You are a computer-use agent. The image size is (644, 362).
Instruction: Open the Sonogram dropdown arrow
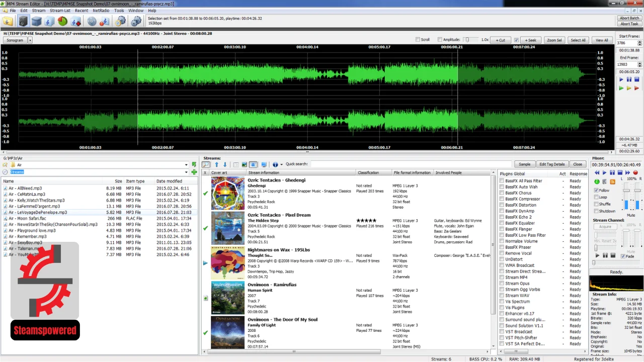click(30, 40)
